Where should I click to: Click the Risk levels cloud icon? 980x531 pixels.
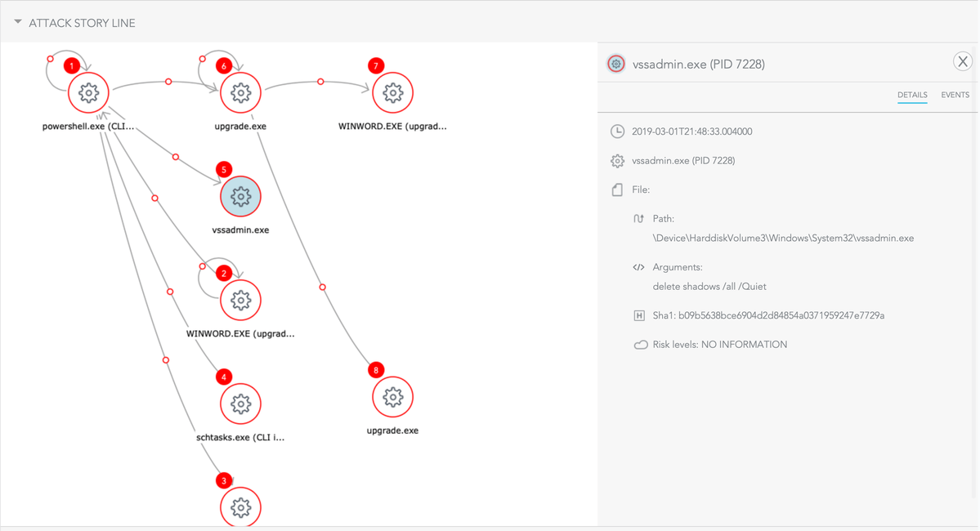tap(641, 345)
